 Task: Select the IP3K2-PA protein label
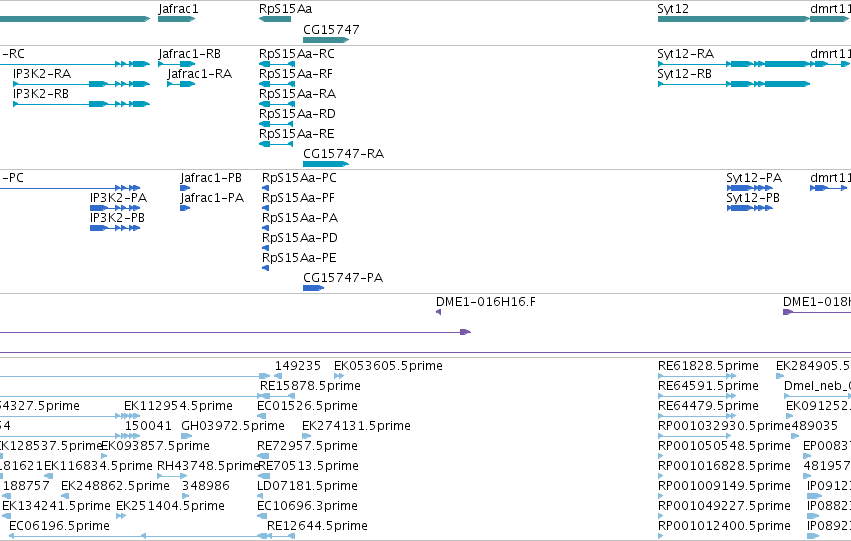[x=118, y=198]
